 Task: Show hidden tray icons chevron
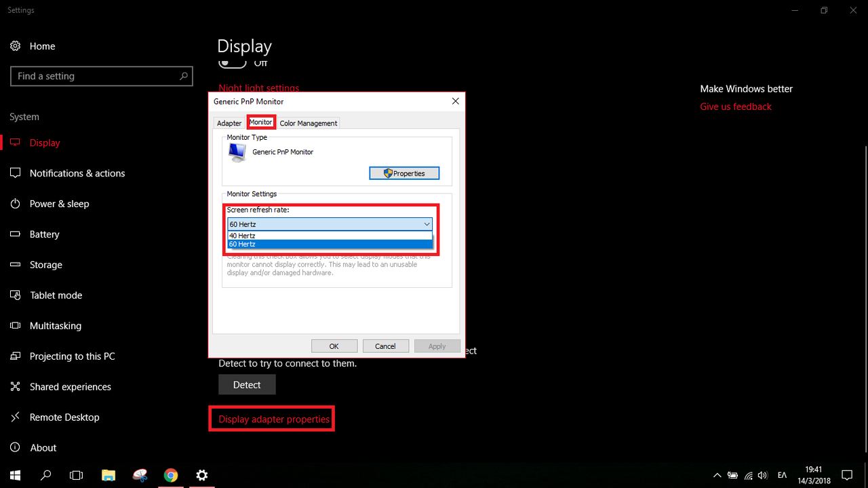[717, 475]
